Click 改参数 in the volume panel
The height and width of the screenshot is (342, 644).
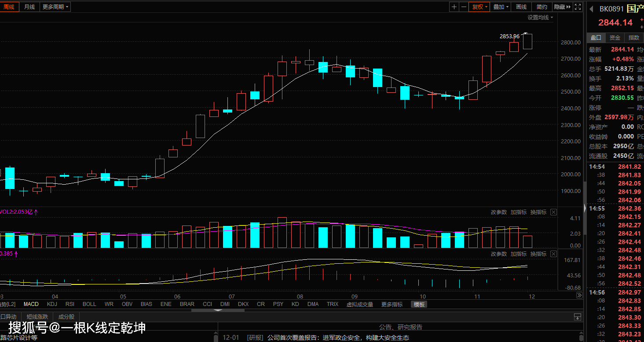click(499, 212)
